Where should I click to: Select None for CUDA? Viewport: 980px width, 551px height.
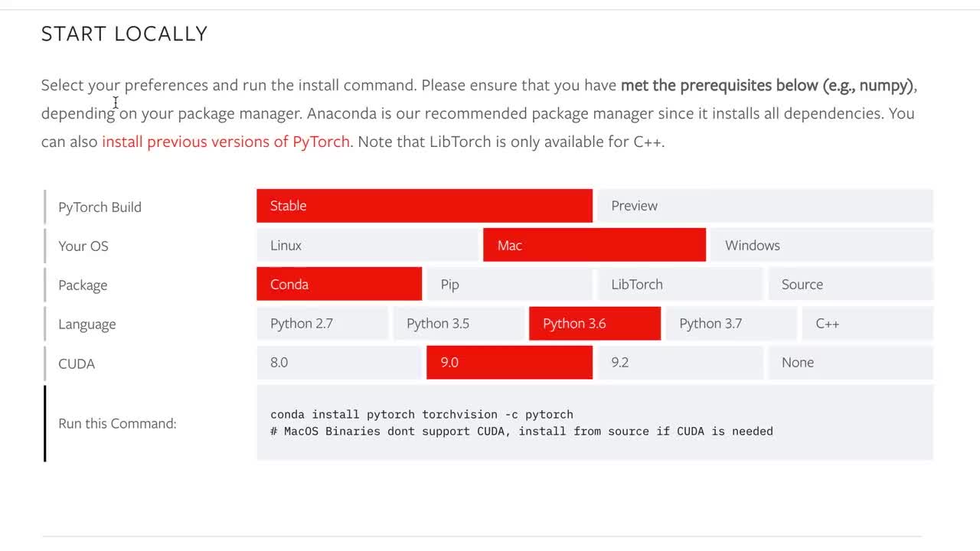coord(850,363)
